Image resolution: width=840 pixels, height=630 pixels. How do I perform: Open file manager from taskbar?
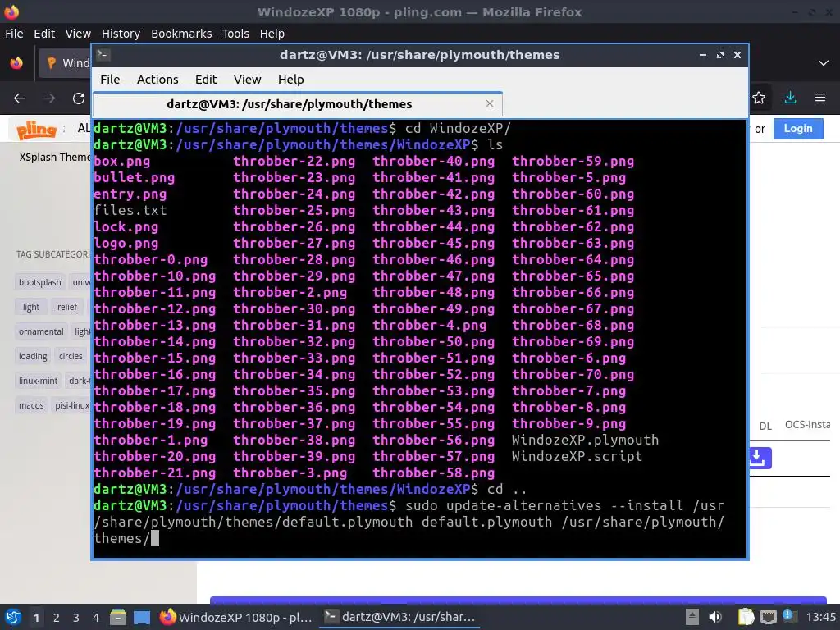click(x=118, y=617)
